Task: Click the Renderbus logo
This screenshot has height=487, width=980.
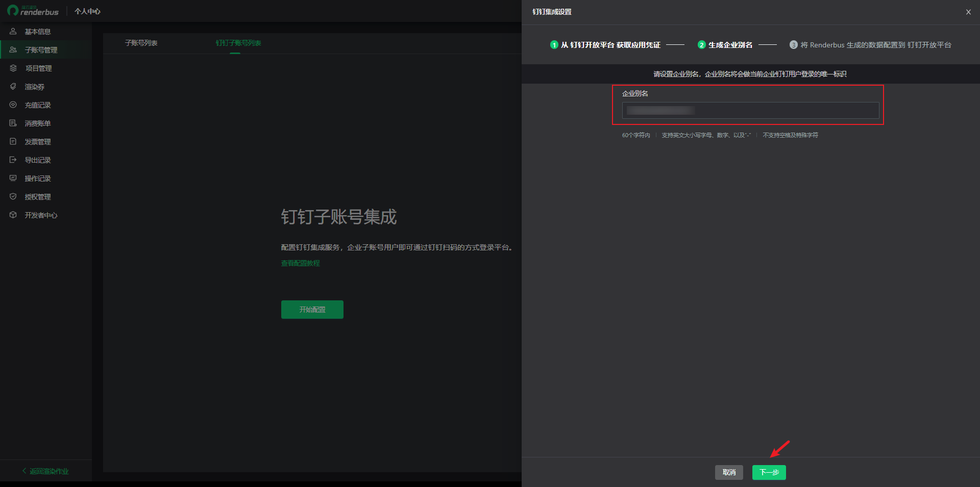Action: click(33, 11)
